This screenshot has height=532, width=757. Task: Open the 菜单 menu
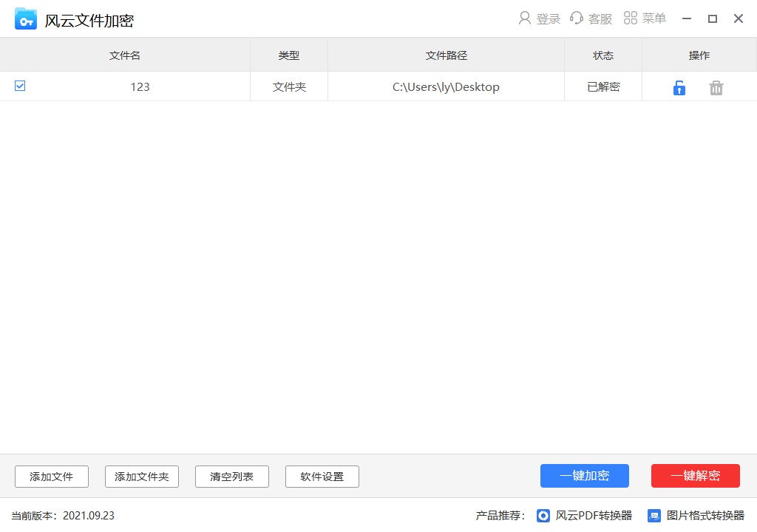(645, 18)
